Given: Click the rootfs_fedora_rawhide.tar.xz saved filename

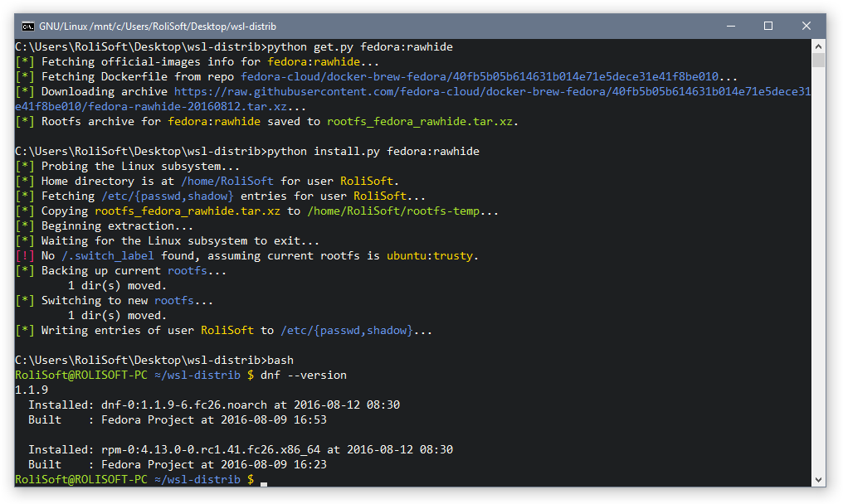Looking at the screenshot, I should [x=420, y=121].
